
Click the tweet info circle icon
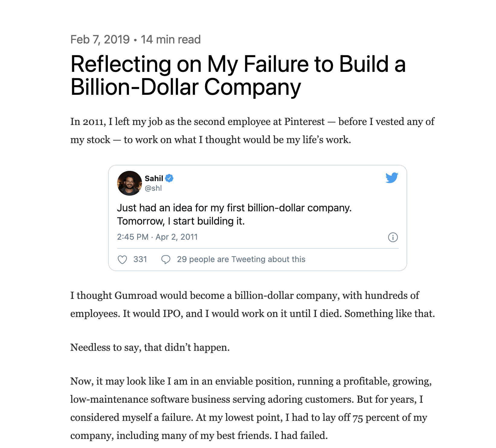pyautogui.click(x=393, y=237)
